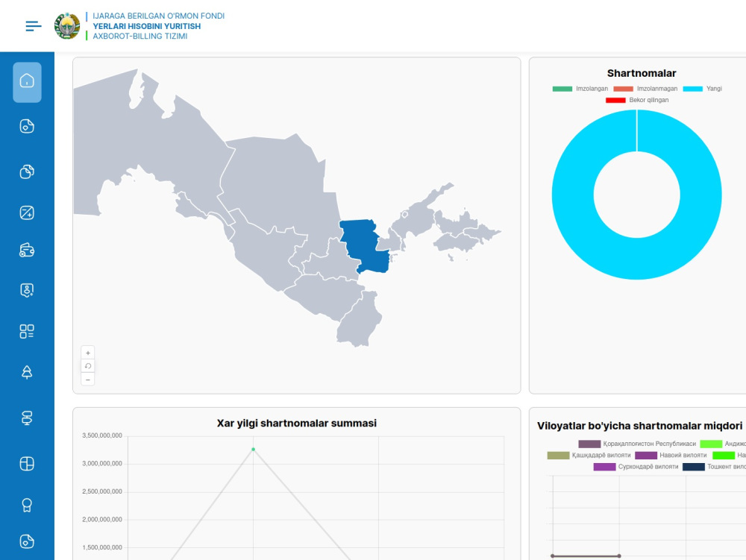Open the pine tree forest sidebar icon

(x=27, y=372)
